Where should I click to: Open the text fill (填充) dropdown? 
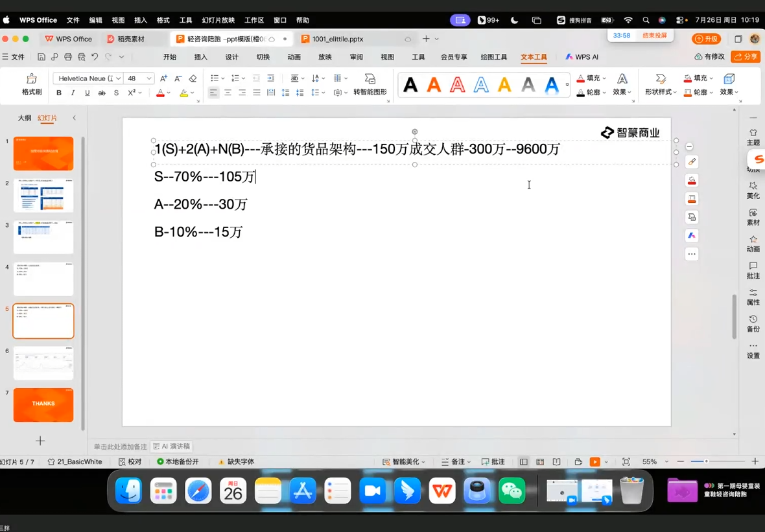591,78
